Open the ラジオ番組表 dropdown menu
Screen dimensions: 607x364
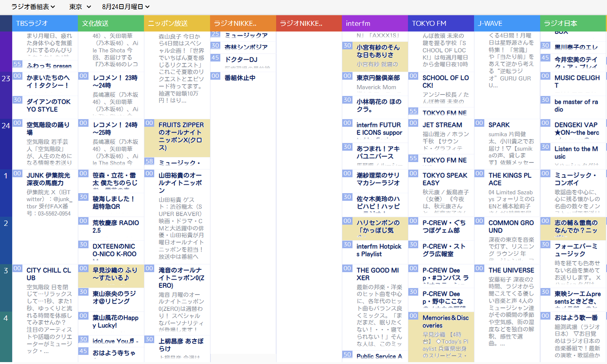pyautogui.click(x=33, y=7)
